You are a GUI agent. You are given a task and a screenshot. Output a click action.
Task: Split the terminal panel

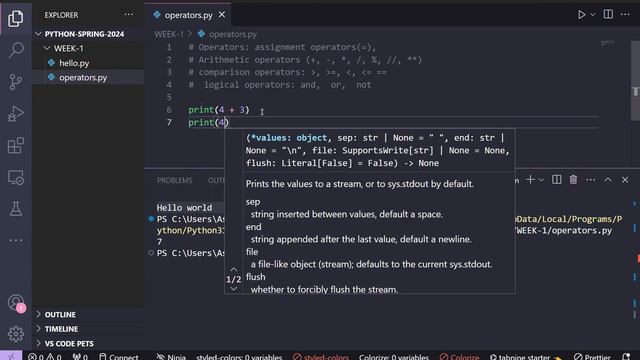point(556,180)
